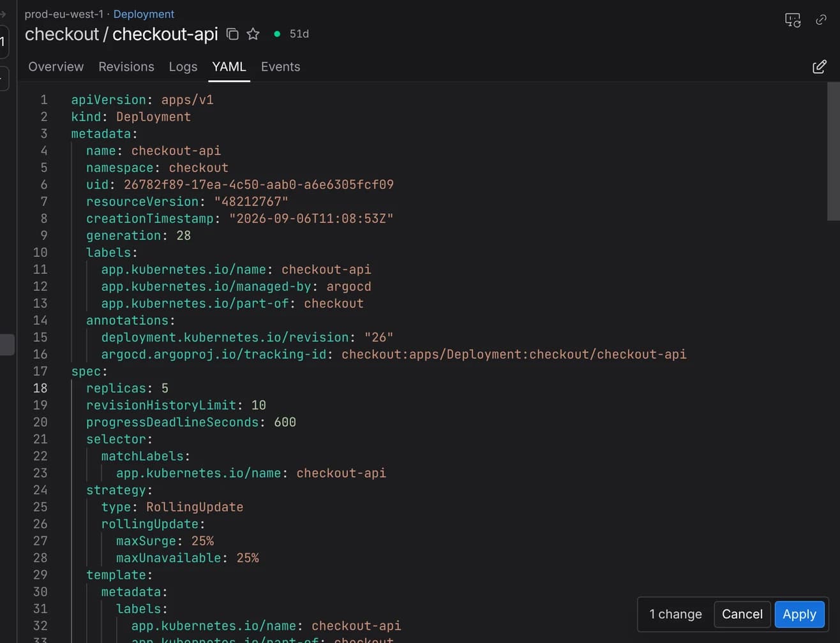Click the name: checkout-api line 4
The image size is (840, 643).
pos(153,151)
